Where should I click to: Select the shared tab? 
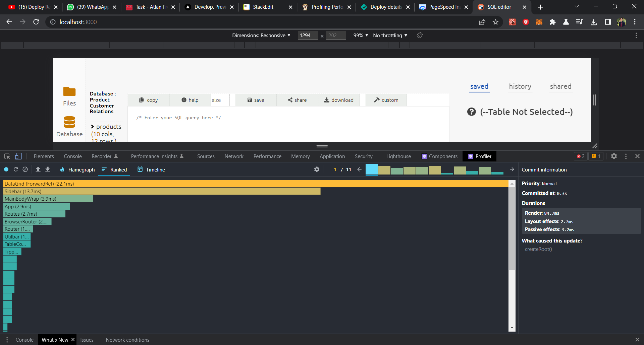click(560, 86)
